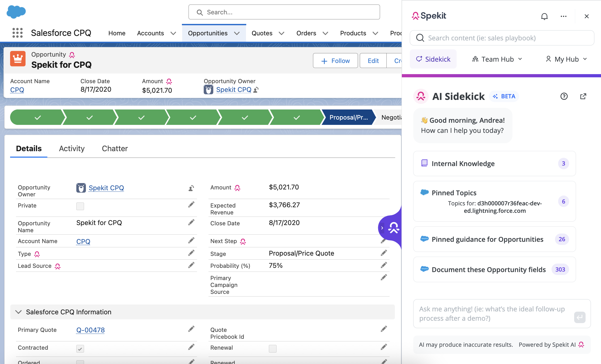The width and height of the screenshot is (601, 364).
Task: Click Spekit icon next to Opportunity header
Action: 72,55
